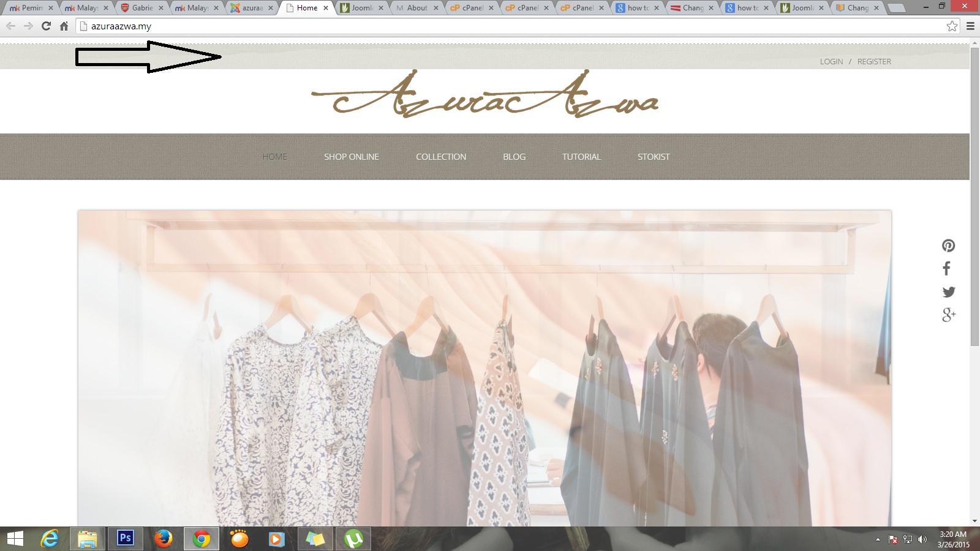Open uTorrent from the taskbar
The height and width of the screenshot is (551, 980).
pos(353,539)
